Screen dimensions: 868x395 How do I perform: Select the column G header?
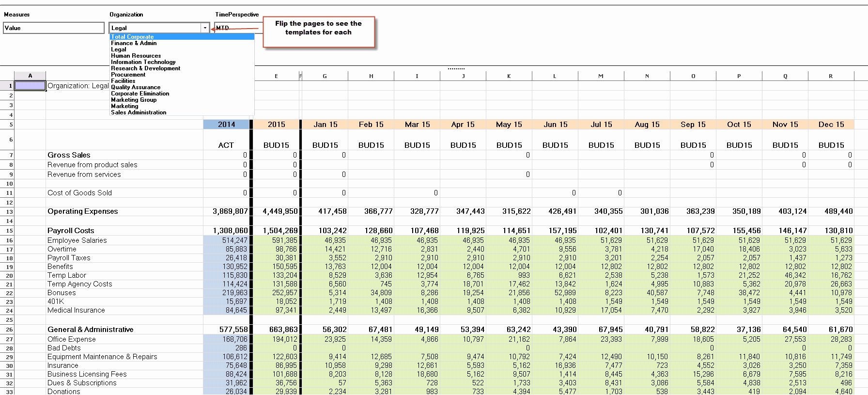pos(325,76)
